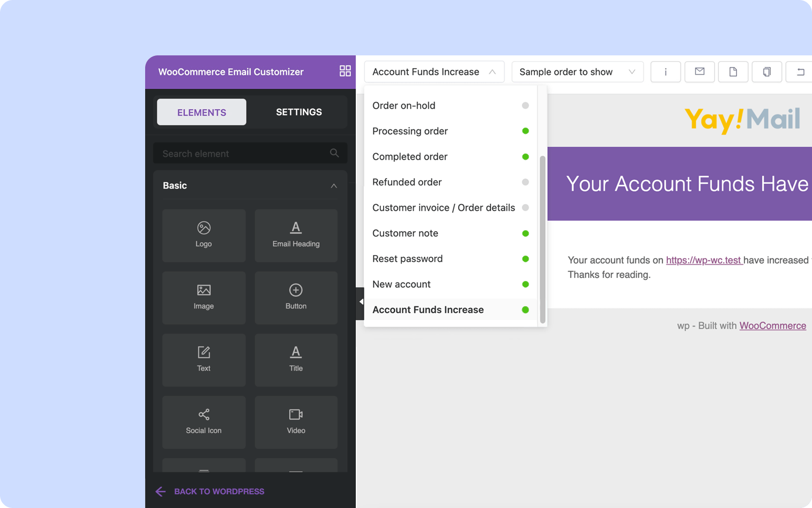Collapse the Basic section chevron
Image resolution: width=812 pixels, height=508 pixels.
[334, 186]
